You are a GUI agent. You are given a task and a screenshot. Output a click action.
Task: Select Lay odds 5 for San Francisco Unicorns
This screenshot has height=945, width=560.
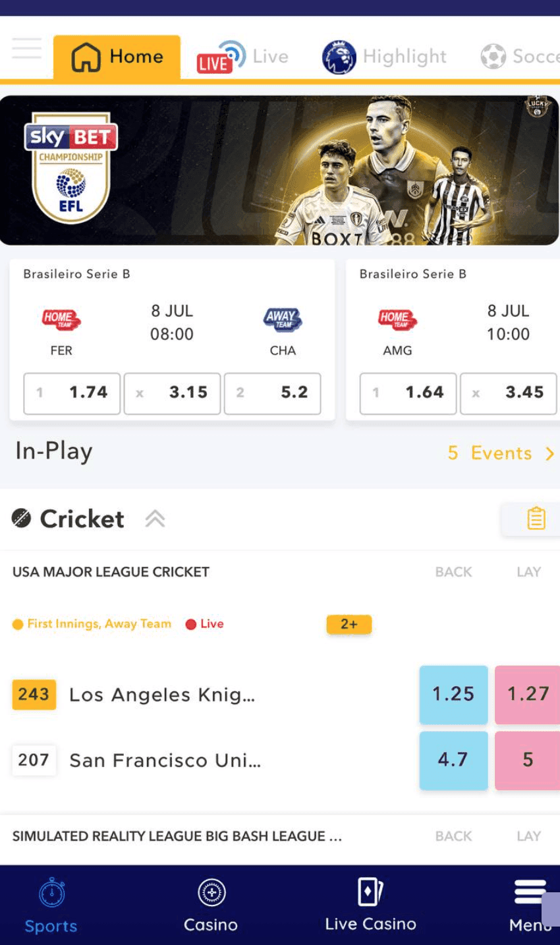coord(528,760)
